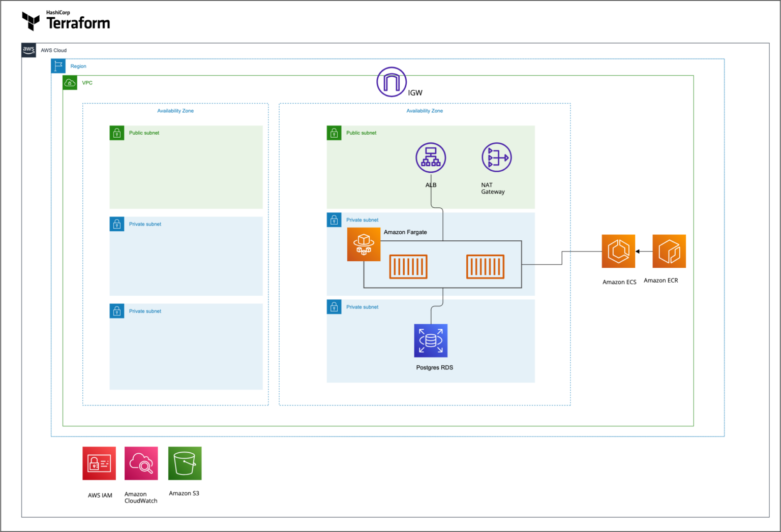The image size is (781, 532).
Task: Select the ALB icon
Action: pos(431,158)
